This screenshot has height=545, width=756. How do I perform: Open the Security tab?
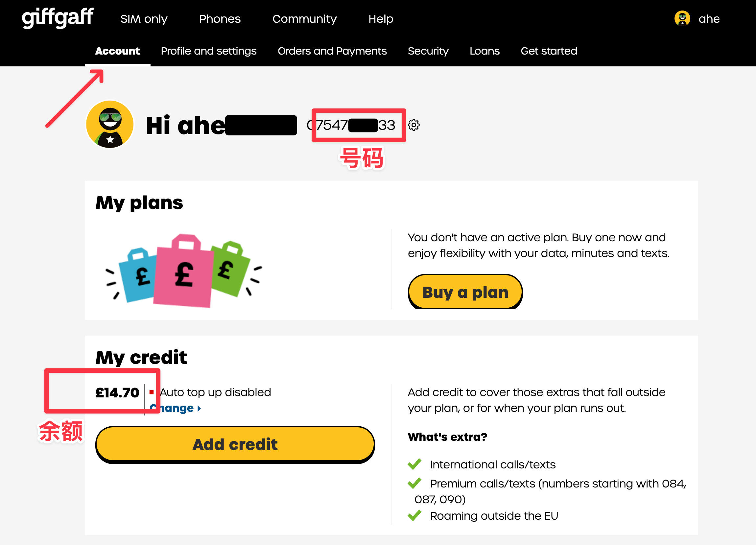pyautogui.click(x=428, y=51)
